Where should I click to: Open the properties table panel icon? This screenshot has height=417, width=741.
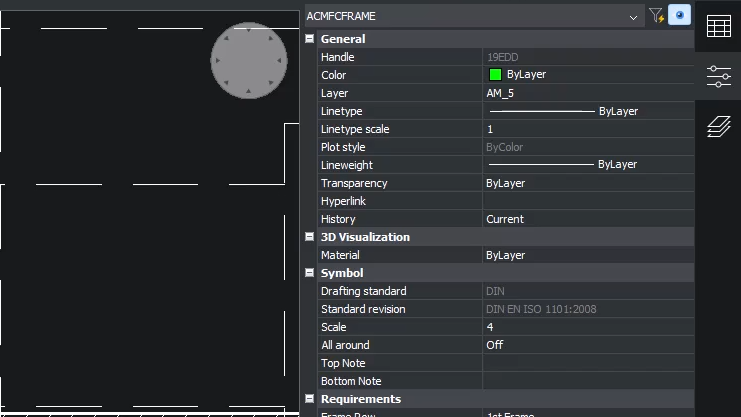click(718, 27)
